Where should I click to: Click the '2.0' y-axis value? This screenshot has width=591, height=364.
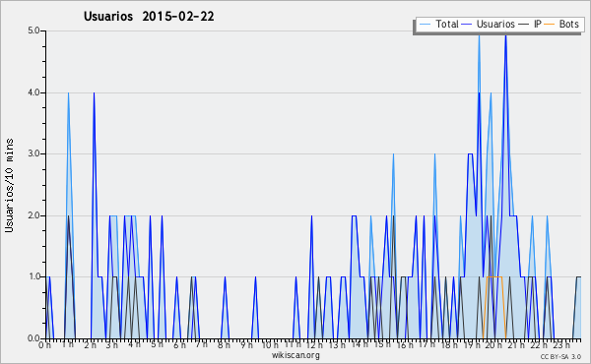pyautogui.click(x=33, y=215)
